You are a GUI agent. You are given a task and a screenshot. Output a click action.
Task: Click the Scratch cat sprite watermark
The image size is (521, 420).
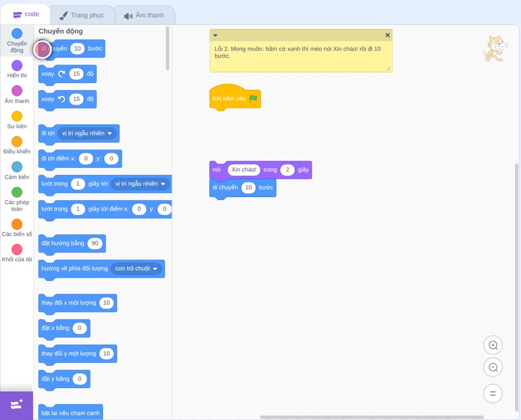pyautogui.click(x=495, y=49)
